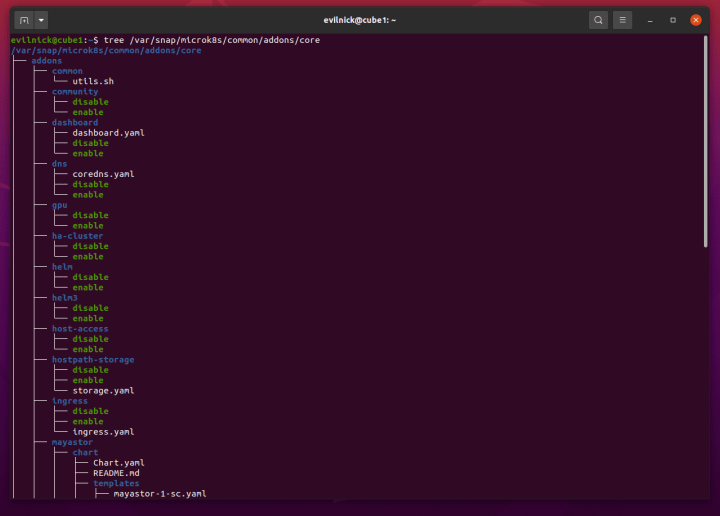
Task: Minimize the terminal window
Action: pyautogui.click(x=650, y=20)
